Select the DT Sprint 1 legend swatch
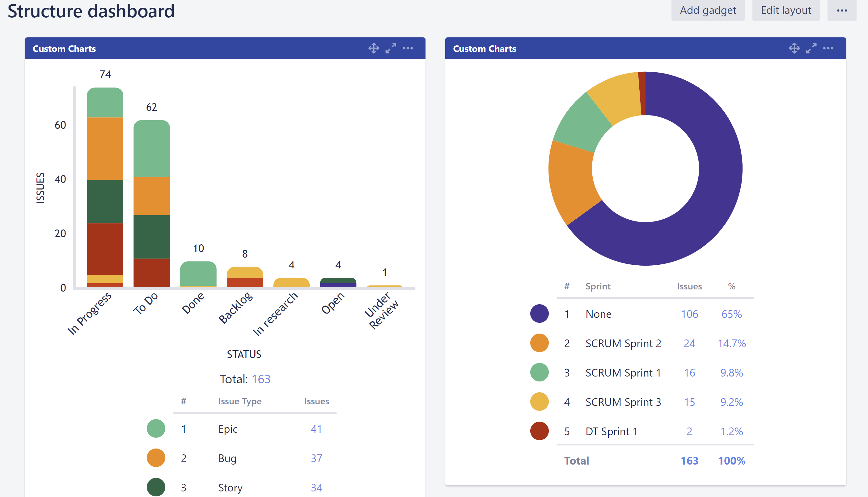Image resolution: width=868 pixels, height=497 pixels. [x=539, y=431]
